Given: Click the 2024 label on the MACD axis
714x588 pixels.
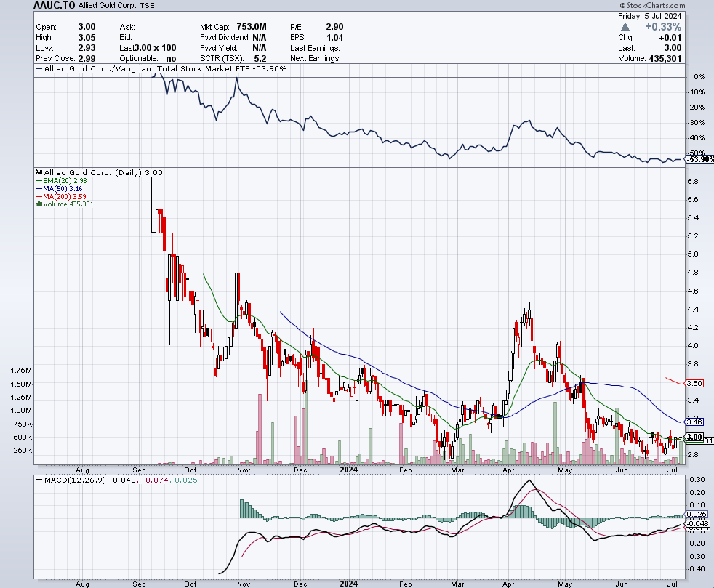Looking at the screenshot, I should pyautogui.click(x=349, y=584).
